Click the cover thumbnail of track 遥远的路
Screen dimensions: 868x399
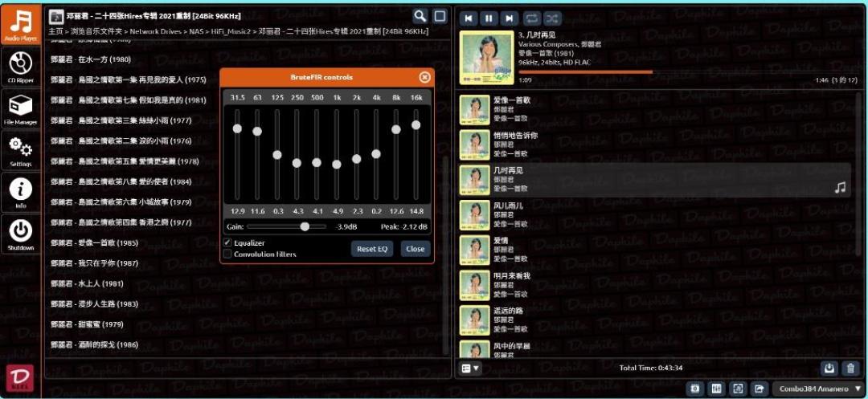(x=475, y=320)
